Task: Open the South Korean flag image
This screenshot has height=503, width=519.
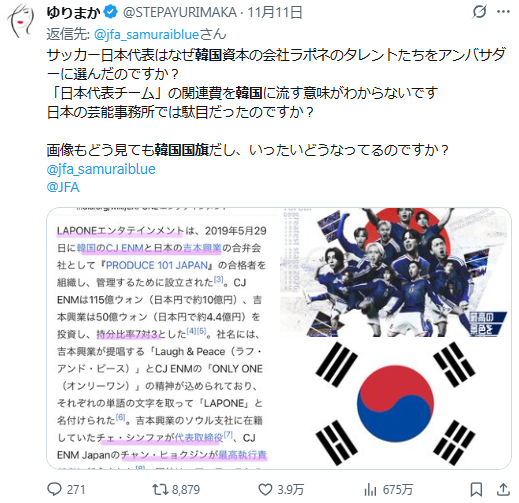Action: [x=395, y=404]
